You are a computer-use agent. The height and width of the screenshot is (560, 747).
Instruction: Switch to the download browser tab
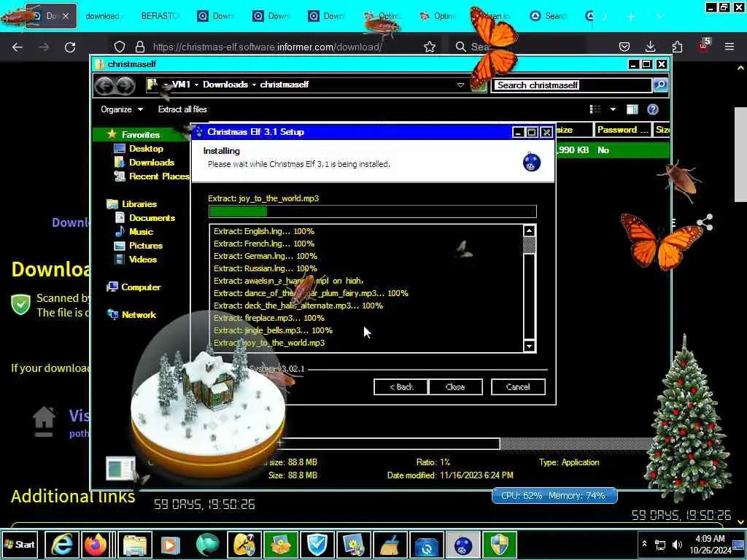pos(104,16)
